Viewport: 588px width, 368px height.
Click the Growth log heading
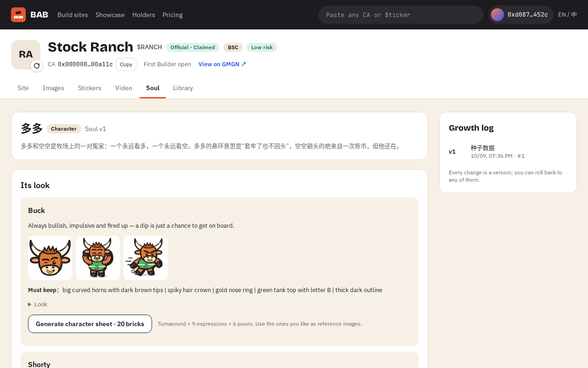pos(471,128)
